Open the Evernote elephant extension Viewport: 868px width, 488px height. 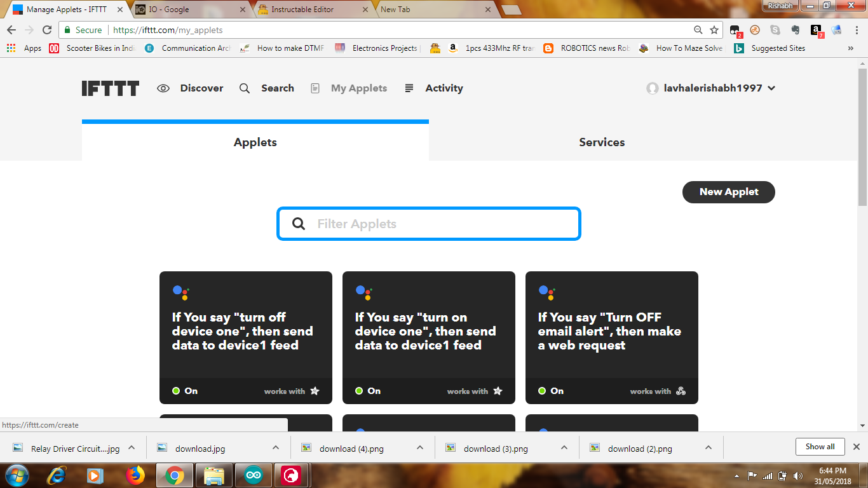796,30
